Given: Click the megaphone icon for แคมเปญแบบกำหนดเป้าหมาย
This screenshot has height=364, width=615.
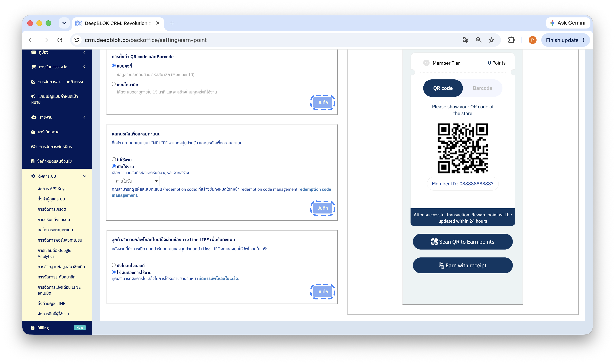Looking at the screenshot, I should (33, 96).
